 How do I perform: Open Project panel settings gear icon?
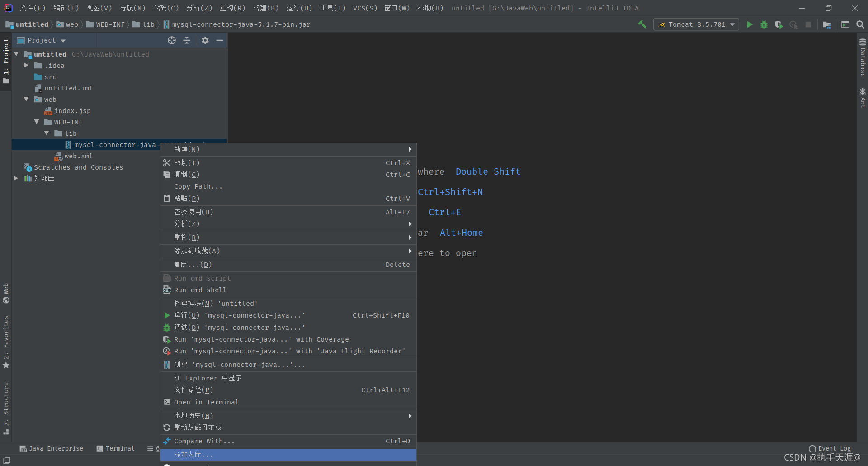205,40
